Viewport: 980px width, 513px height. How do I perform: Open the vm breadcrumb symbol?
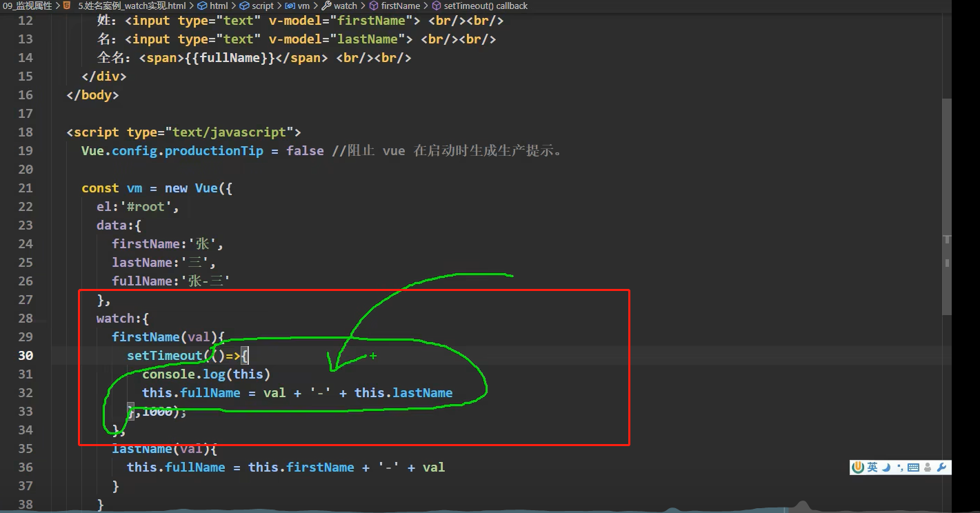pos(303,6)
